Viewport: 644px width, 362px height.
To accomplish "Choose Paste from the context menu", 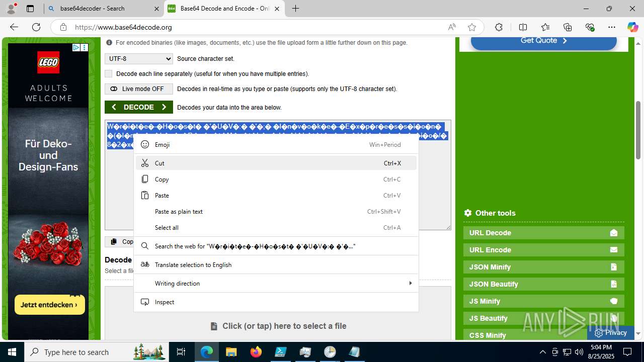I will click(276, 195).
